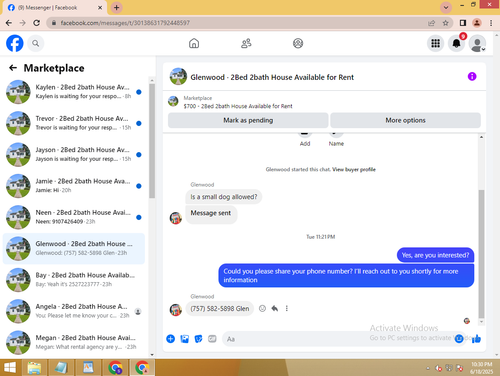
Task: Go back from Marketplace with arrow
Action: (13, 68)
